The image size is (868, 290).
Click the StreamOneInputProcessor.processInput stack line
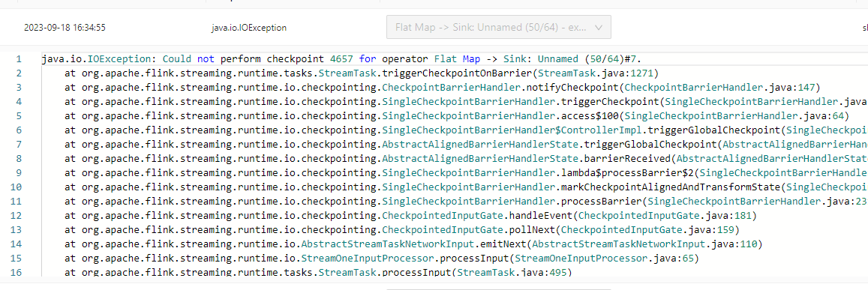[382, 259]
